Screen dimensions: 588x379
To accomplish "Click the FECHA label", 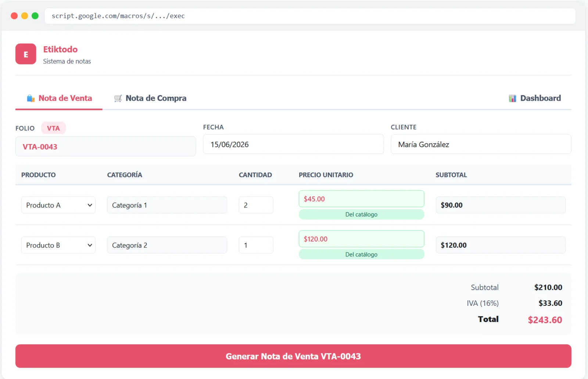I will pos(214,127).
